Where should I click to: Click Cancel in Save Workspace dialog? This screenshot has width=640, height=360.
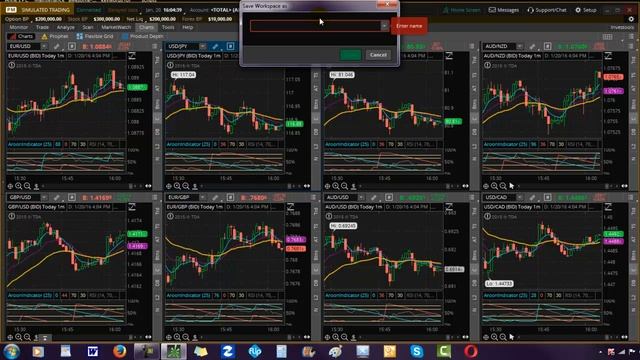pyautogui.click(x=378, y=55)
